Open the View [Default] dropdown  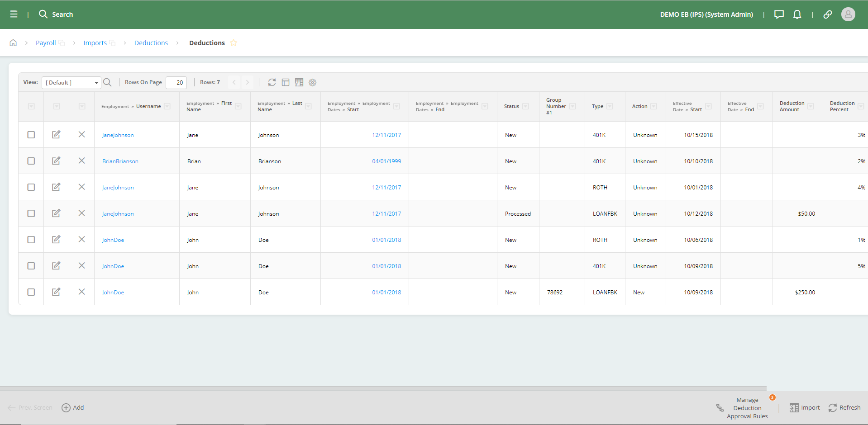72,83
